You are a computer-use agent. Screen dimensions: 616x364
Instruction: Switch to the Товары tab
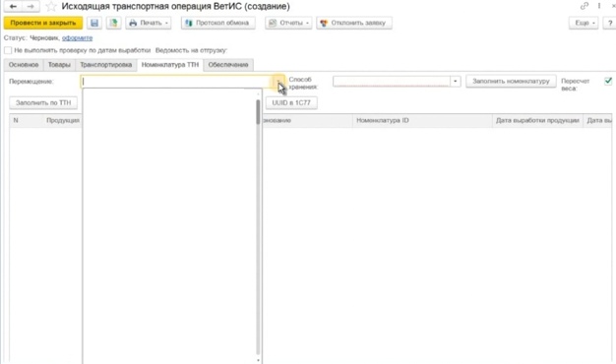coord(59,65)
